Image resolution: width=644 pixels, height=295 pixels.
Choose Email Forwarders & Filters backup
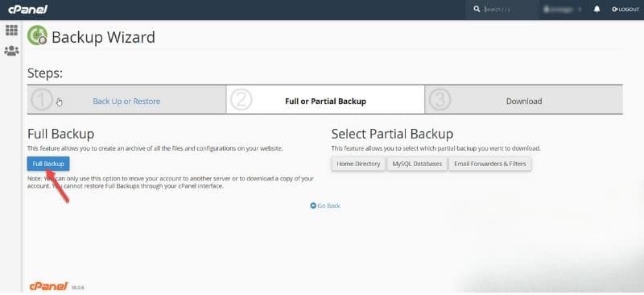490,164
